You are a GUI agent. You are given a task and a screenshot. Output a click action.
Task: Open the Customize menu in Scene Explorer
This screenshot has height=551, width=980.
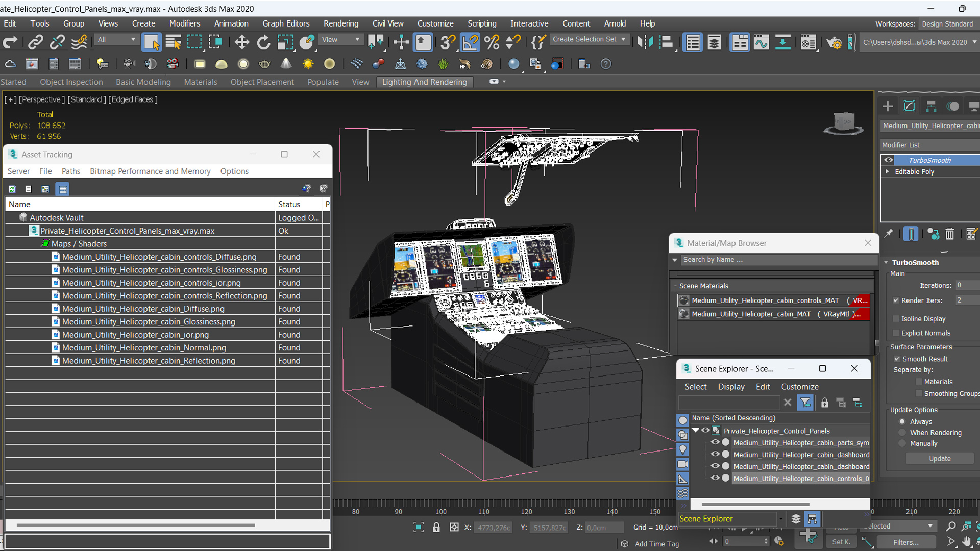pyautogui.click(x=799, y=387)
